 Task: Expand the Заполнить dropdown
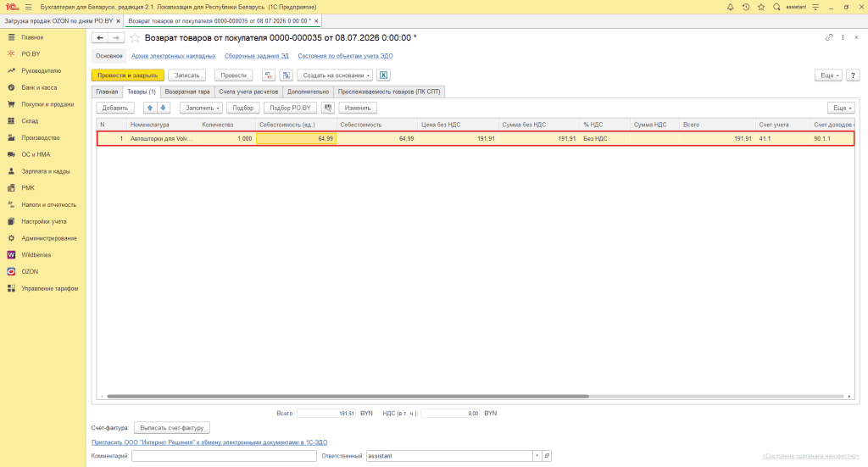[x=201, y=108]
